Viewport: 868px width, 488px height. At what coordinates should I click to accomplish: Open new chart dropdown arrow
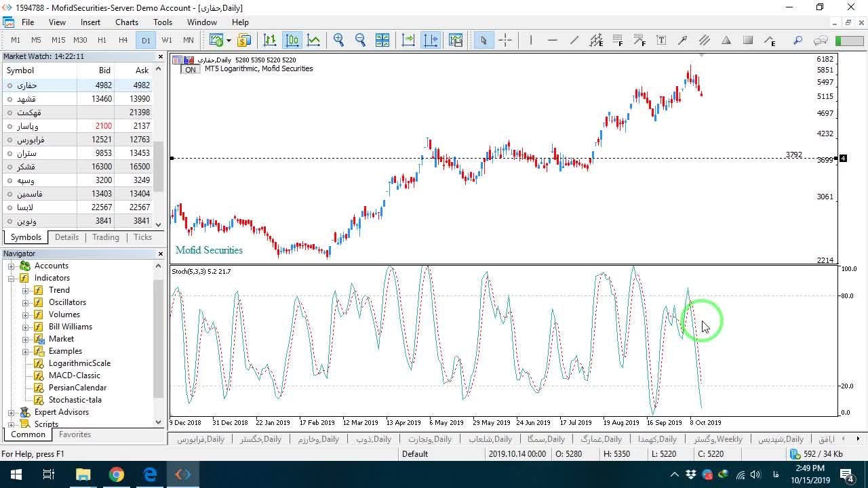[229, 40]
